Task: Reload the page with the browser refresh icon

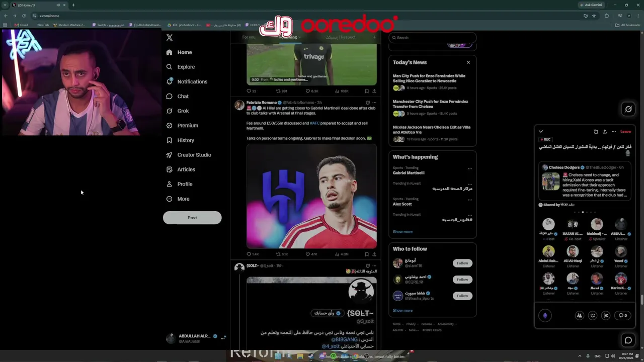Action: pos(23,16)
